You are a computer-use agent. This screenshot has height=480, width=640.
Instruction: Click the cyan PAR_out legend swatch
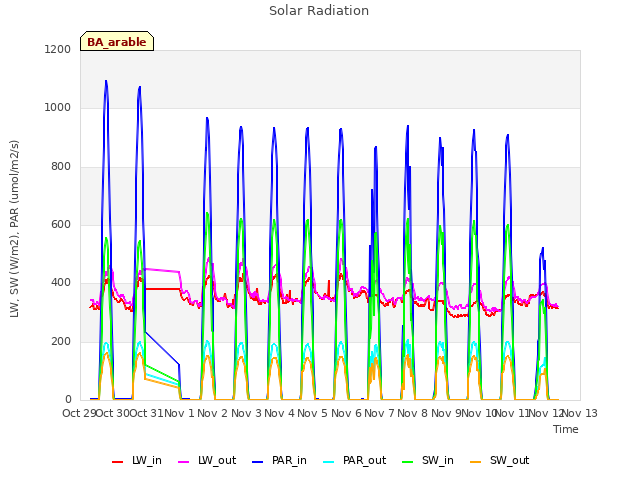(329, 462)
